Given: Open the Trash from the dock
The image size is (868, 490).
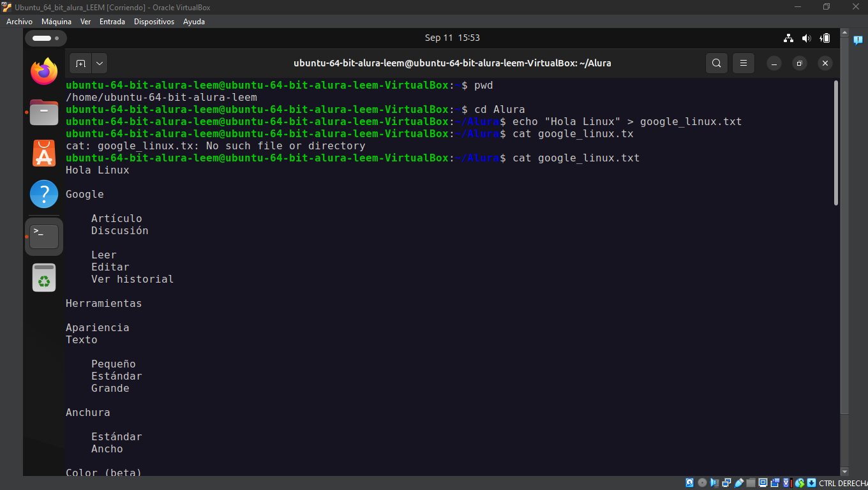Looking at the screenshot, I should 44,278.
